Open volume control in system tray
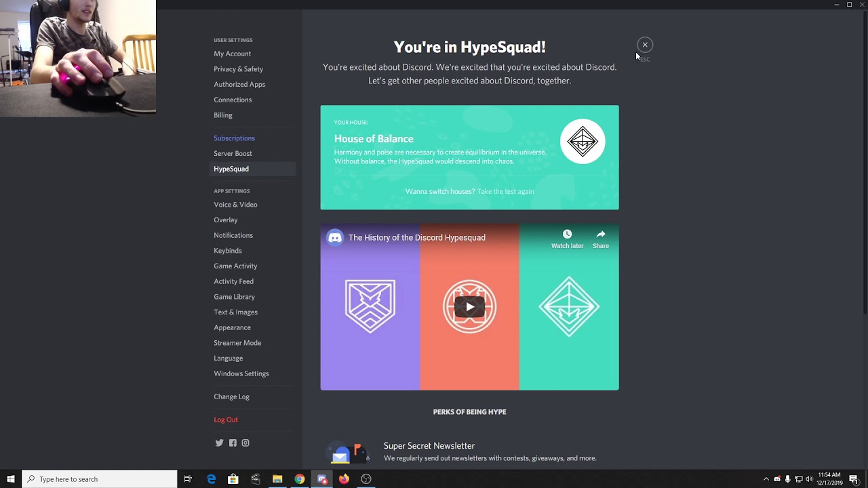Screen dimensions: 868x488 [x=809, y=479]
